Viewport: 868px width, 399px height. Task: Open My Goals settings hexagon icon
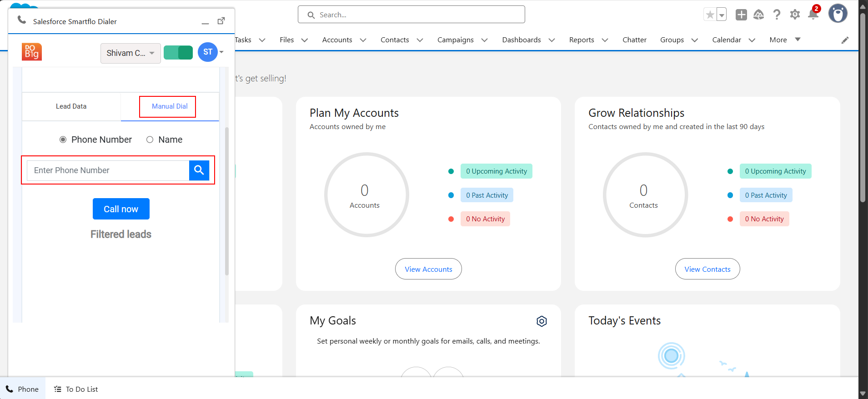tap(542, 321)
